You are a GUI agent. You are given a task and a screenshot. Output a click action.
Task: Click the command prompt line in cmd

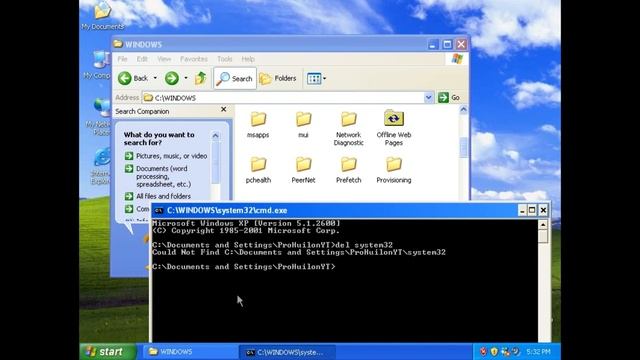[244, 267]
